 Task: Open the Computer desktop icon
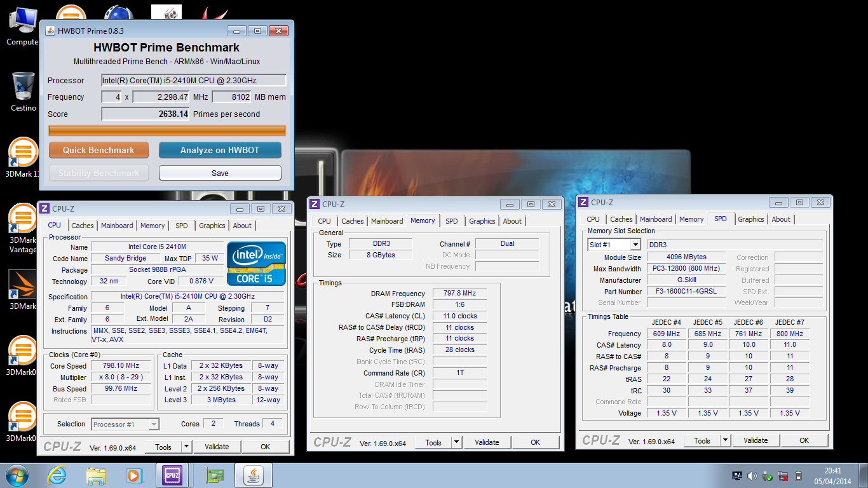(22, 25)
